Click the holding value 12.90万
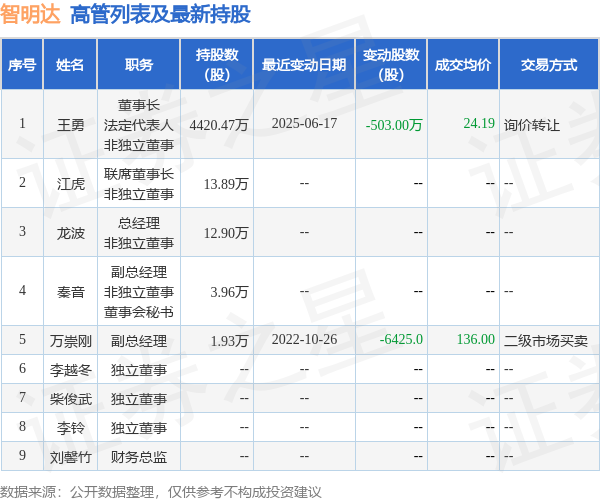Viewport: 600px width, 501px height. click(x=226, y=233)
